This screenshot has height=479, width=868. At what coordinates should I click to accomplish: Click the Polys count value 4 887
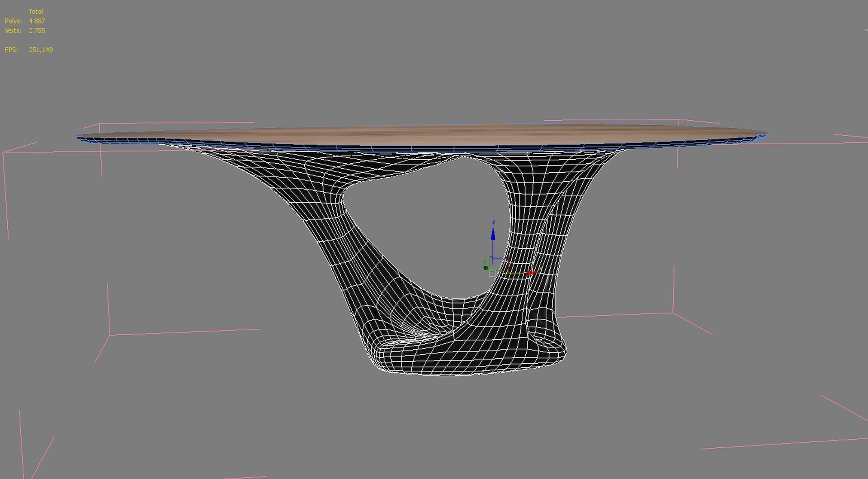[x=37, y=21]
